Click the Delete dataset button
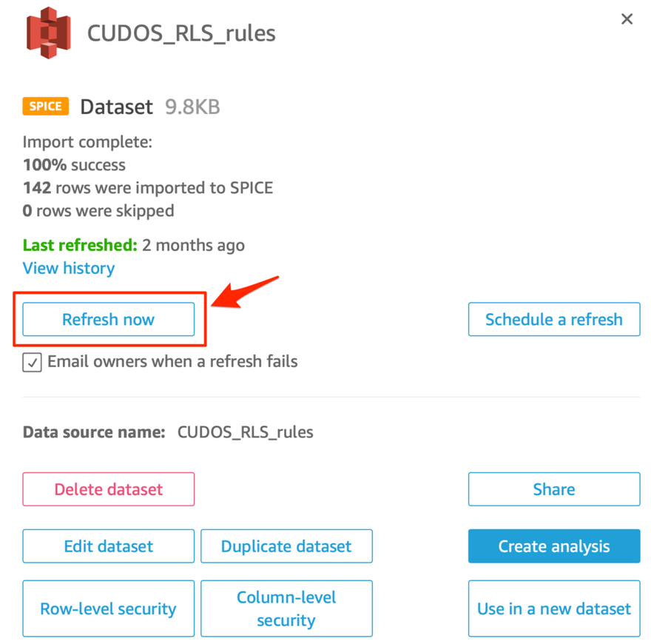Viewport: 651px width, 644px height. pyautogui.click(x=108, y=489)
